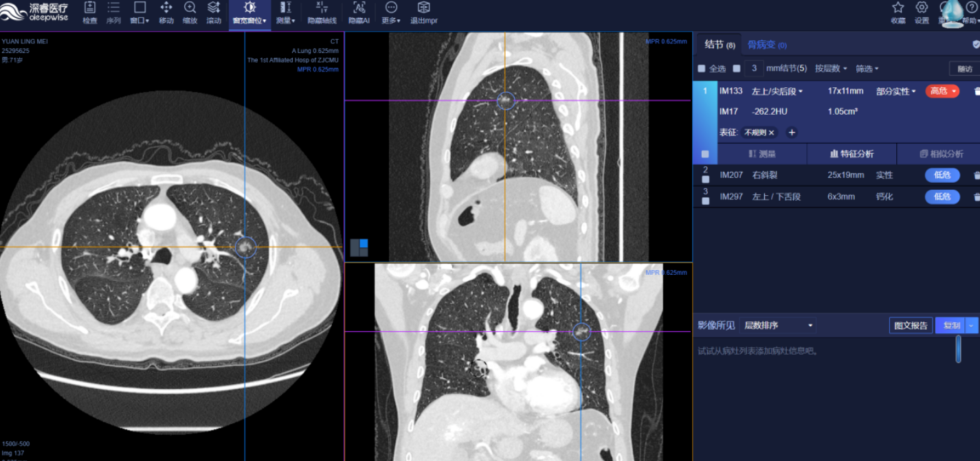Screen dimensions: 980x461
Task: Check the 全选 select-all checkbox
Action: [x=702, y=69]
